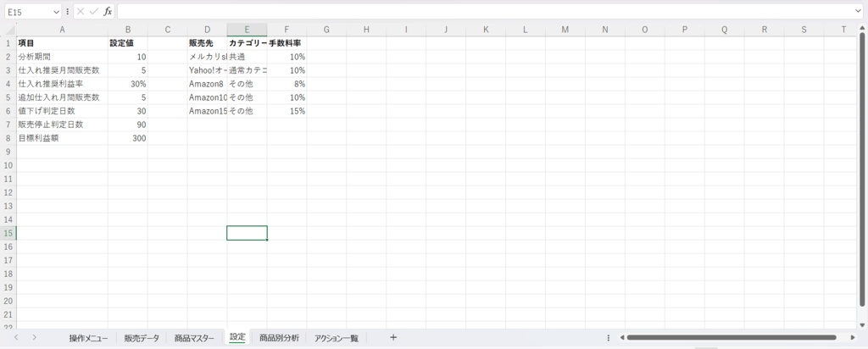Click the vertical scrollbar down arrow
This screenshot has width=868, height=349.
click(x=862, y=324)
